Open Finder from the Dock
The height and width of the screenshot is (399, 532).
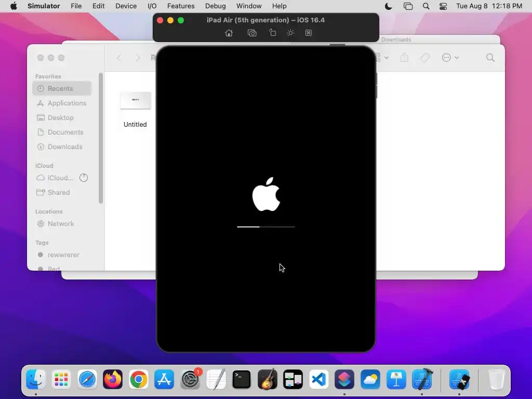[36, 379]
